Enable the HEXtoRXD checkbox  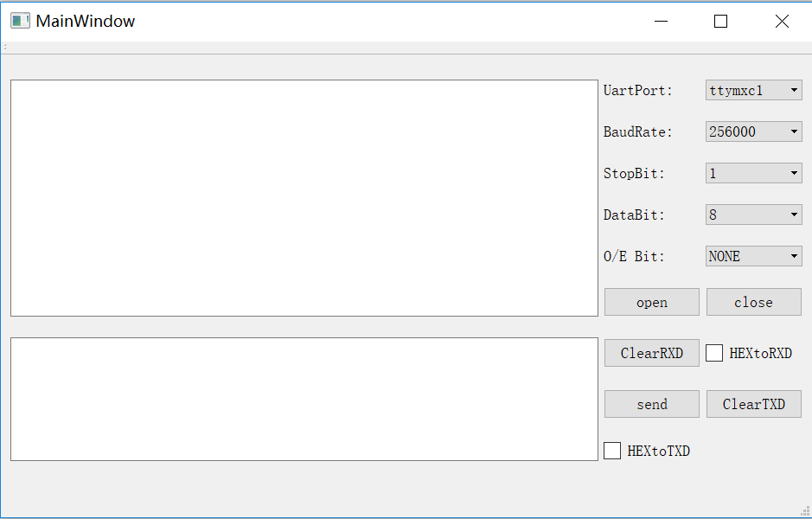tap(714, 353)
